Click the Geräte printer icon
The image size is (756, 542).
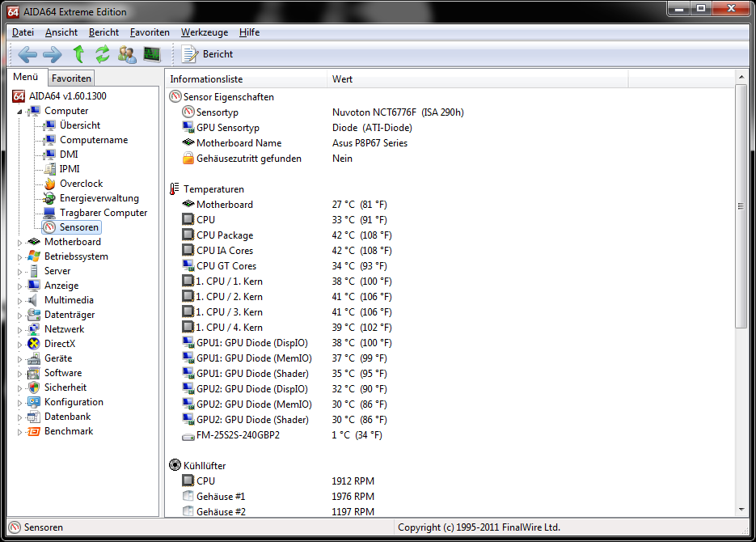pyautogui.click(x=34, y=358)
